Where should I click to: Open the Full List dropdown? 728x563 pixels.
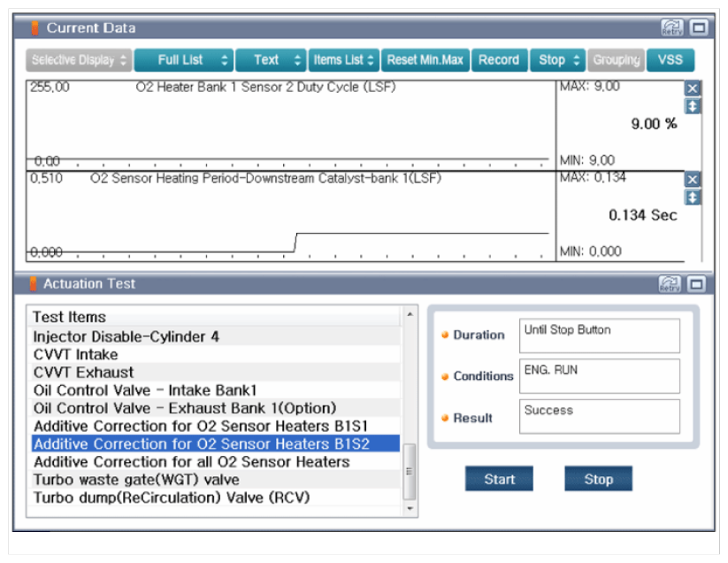(x=184, y=60)
